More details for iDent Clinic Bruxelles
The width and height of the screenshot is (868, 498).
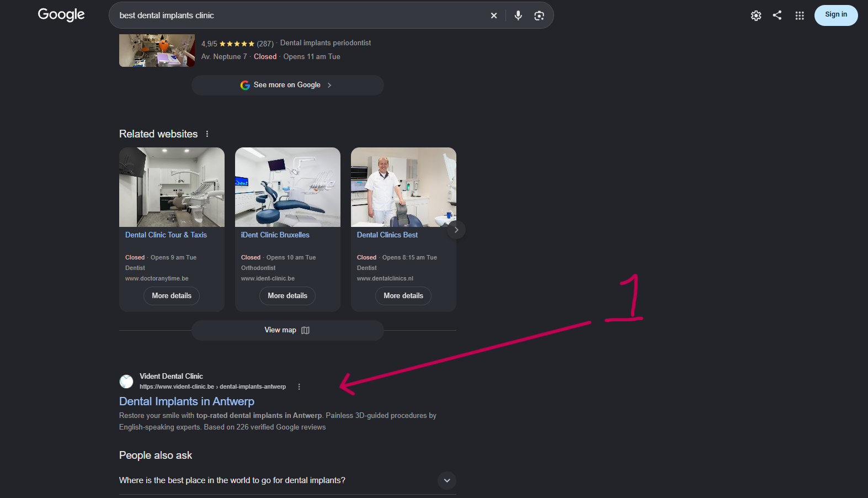pos(287,296)
